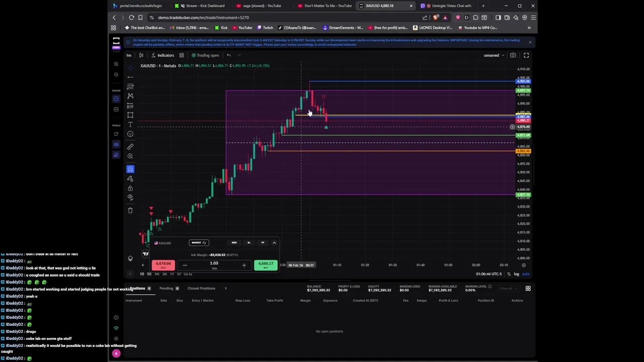Add order at crosshair price plus icon
This screenshot has height=362, width=644.
click(512, 127)
